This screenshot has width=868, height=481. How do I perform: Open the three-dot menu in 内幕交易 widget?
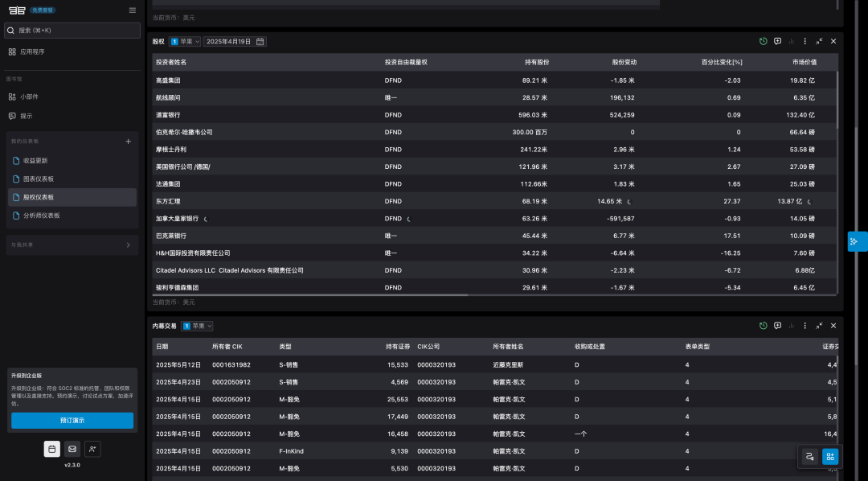(805, 326)
